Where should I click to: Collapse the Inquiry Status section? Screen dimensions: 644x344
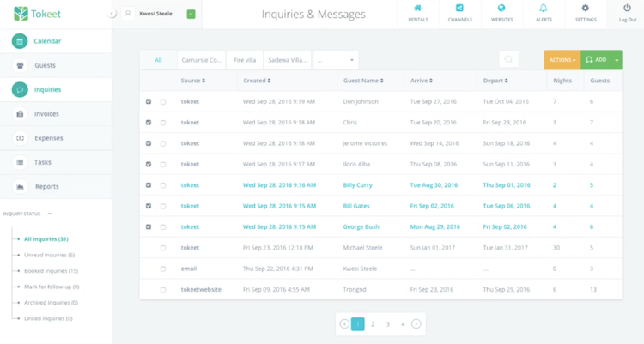click(50, 214)
